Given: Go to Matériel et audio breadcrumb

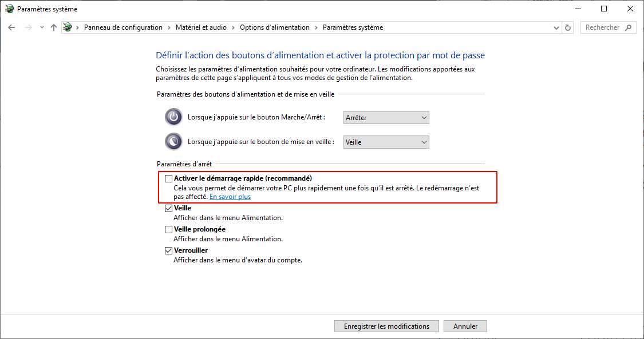Looking at the screenshot, I should [x=201, y=27].
